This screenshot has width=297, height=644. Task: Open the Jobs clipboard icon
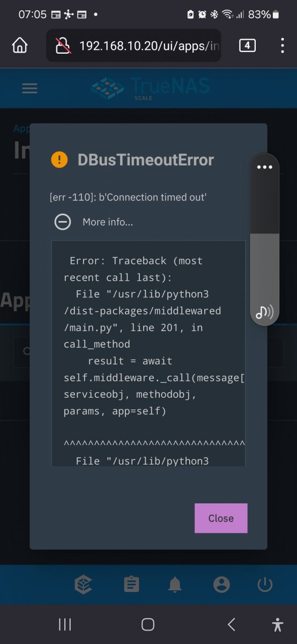(131, 584)
